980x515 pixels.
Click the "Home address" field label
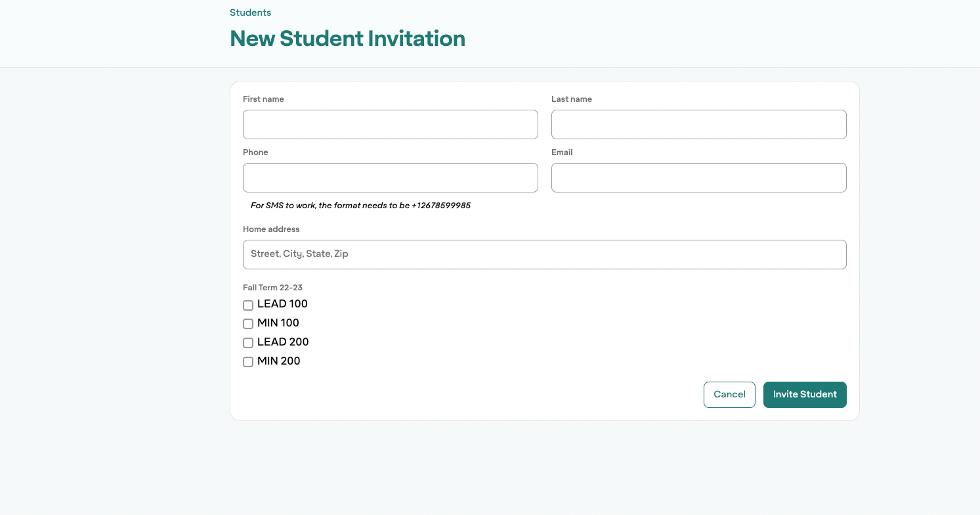click(271, 229)
